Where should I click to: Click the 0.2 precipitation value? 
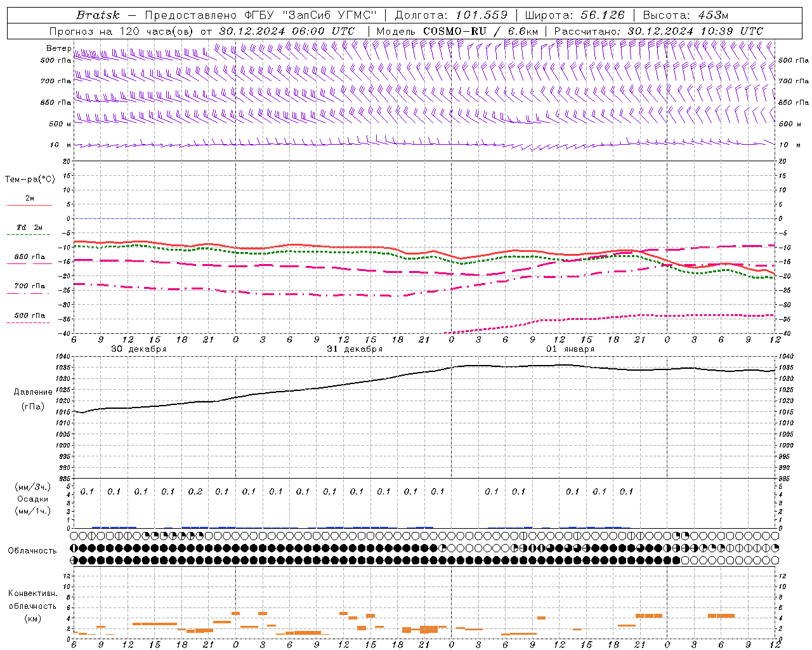pyautogui.click(x=195, y=491)
